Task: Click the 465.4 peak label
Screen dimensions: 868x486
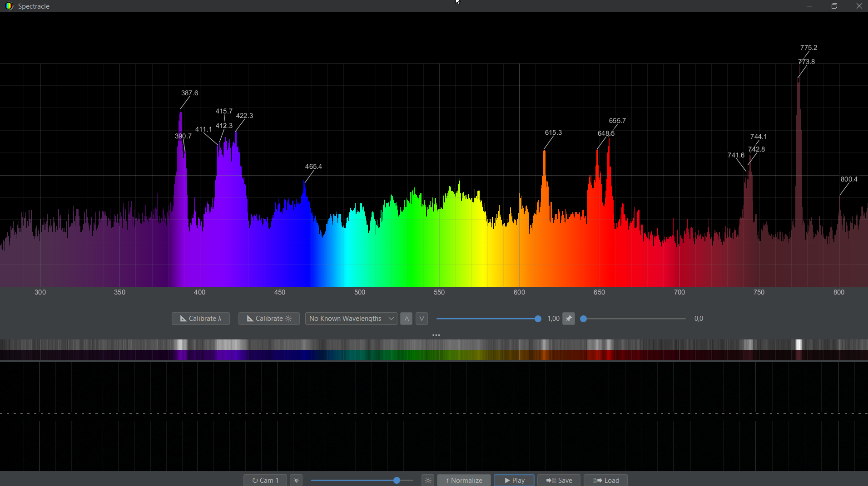Action: [313, 167]
